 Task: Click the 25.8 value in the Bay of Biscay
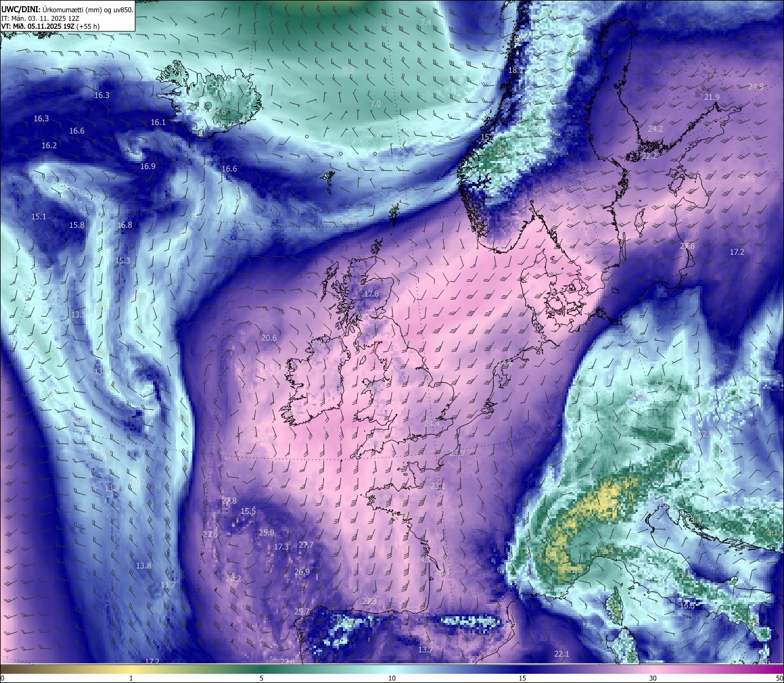tap(266, 532)
